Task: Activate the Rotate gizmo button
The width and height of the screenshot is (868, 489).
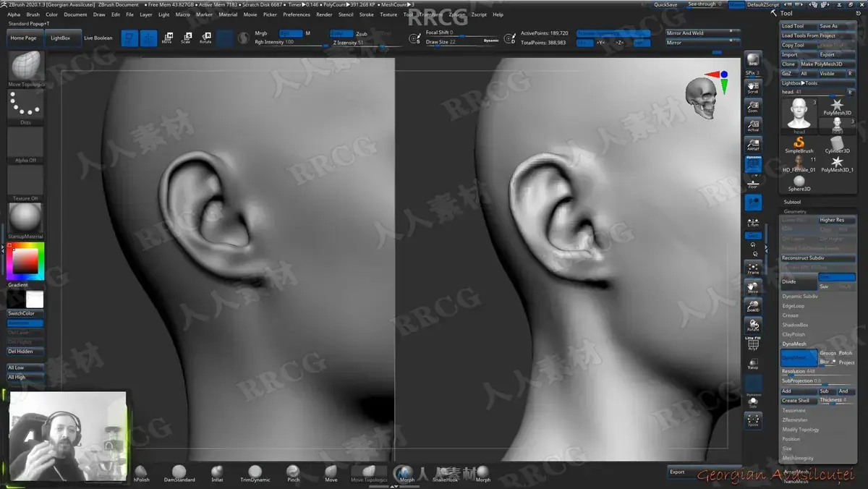Action: [x=206, y=38]
